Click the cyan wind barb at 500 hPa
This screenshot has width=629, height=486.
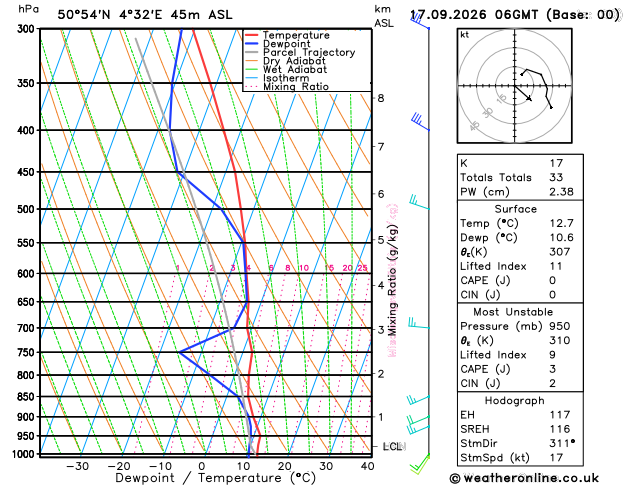[x=419, y=202]
